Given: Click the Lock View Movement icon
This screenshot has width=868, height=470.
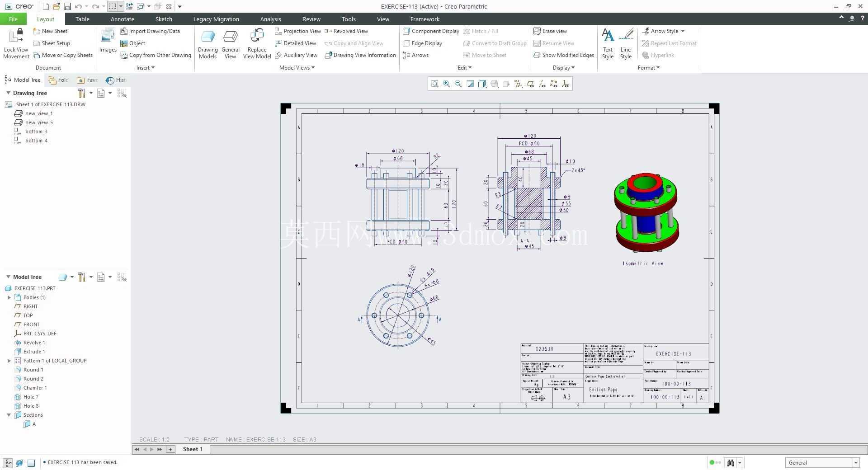Looking at the screenshot, I should point(16,35).
